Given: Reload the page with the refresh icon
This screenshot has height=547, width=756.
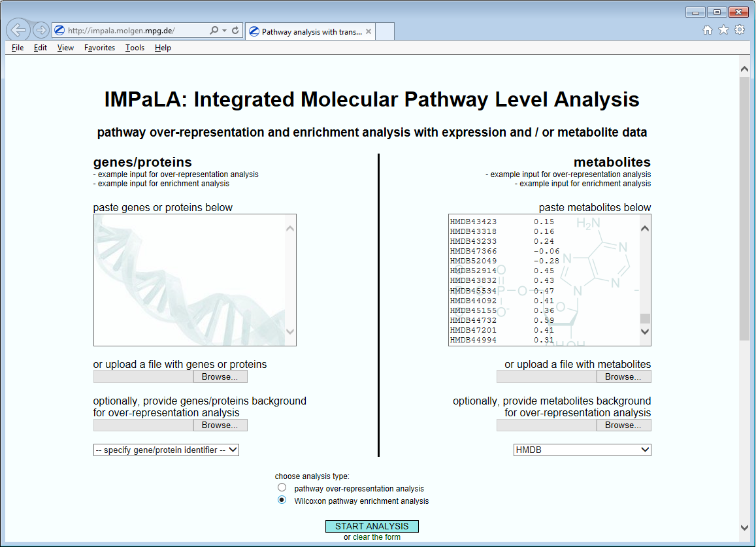Looking at the screenshot, I should click(235, 30).
